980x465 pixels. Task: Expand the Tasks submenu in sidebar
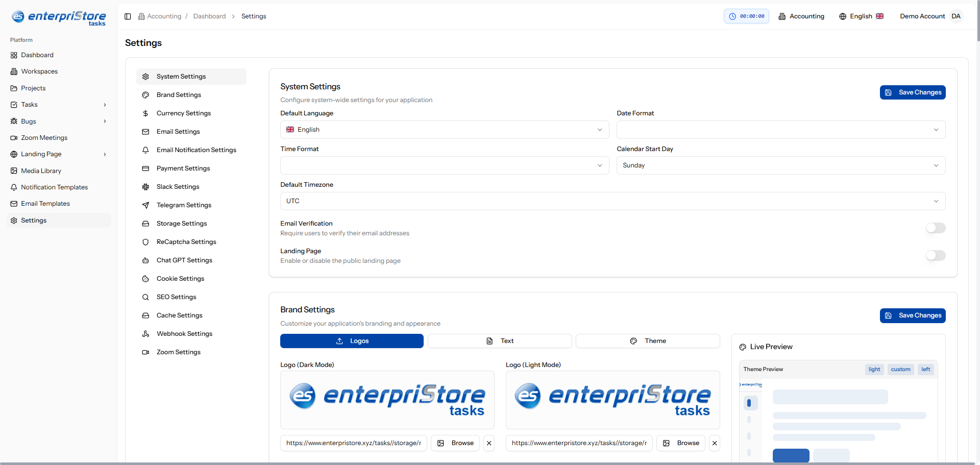click(105, 105)
